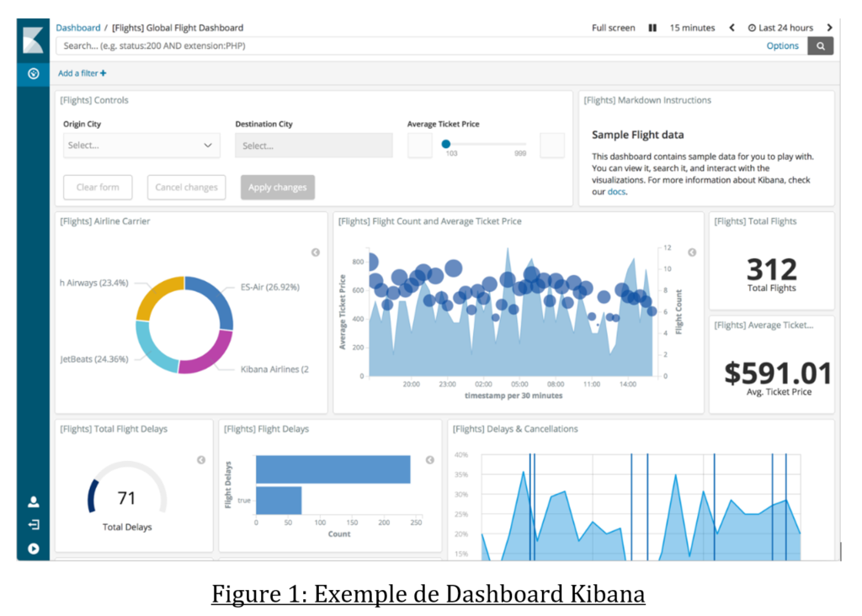The image size is (862, 616).
Task: Open the dashboard compass icon in the sidebar
Action: click(34, 74)
